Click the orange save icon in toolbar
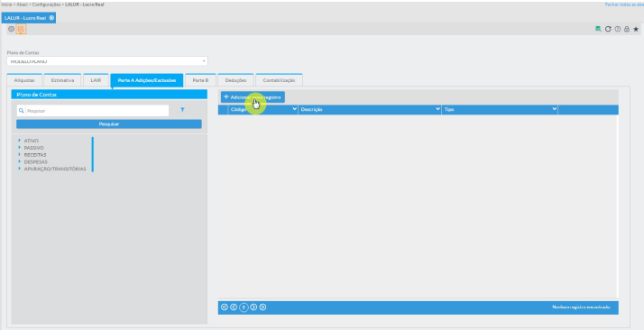 (x=21, y=29)
